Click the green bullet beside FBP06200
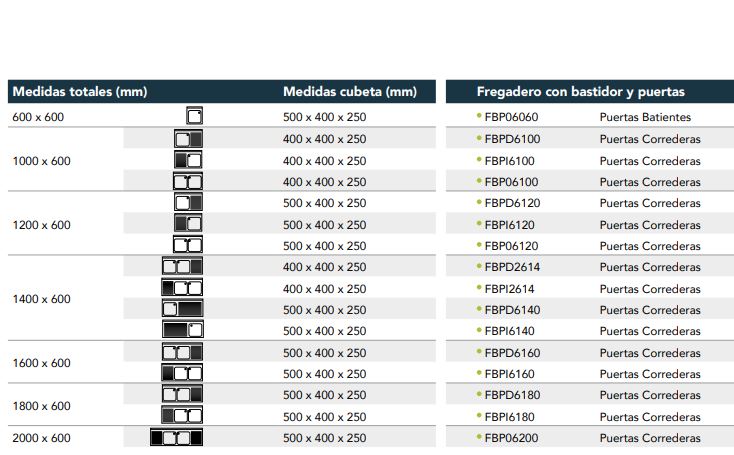 click(x=479, y=437)
